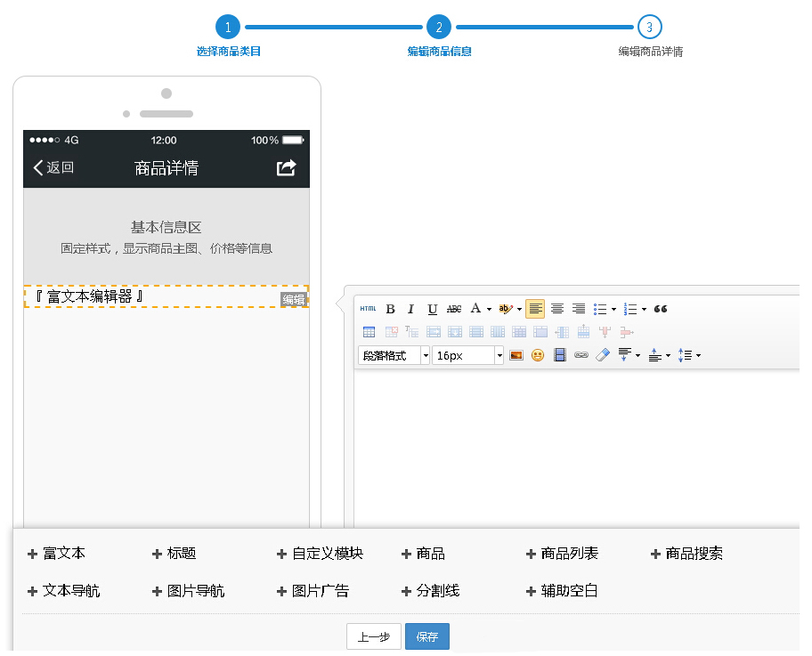Click the 保存 save button
Viewport: 812px width, 656px height.
[x=427, y=636]
